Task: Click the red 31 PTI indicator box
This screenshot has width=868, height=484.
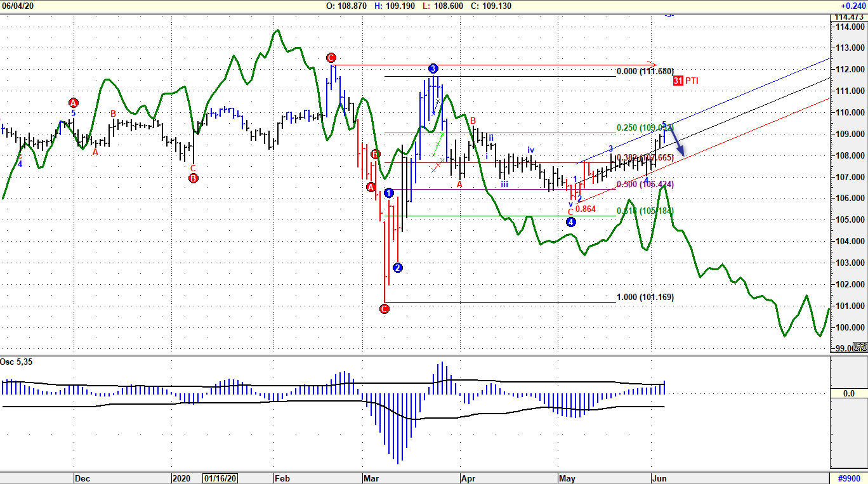Action: click(x=678, y=81)
